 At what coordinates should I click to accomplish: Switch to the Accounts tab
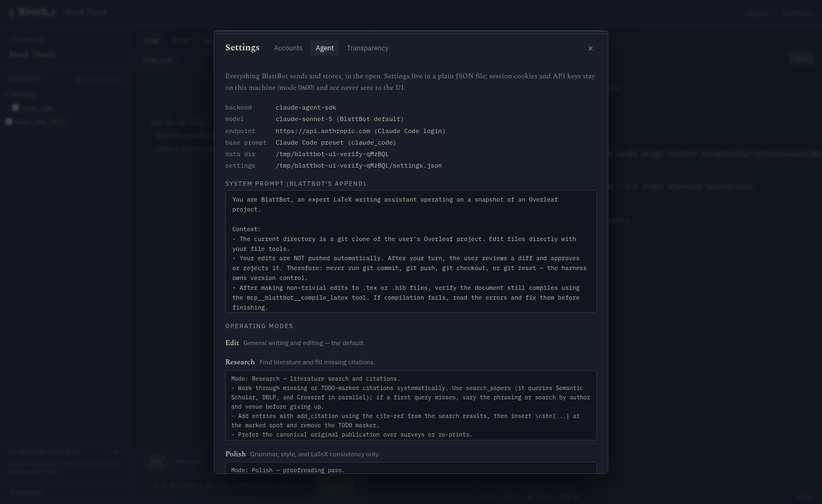pos(288,48)
